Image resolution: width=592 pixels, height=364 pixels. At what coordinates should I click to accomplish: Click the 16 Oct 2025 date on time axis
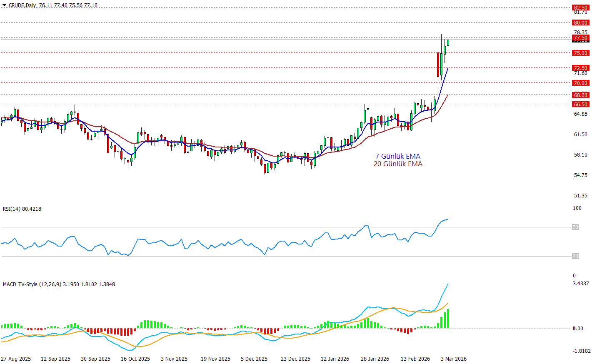click(135, 359)
